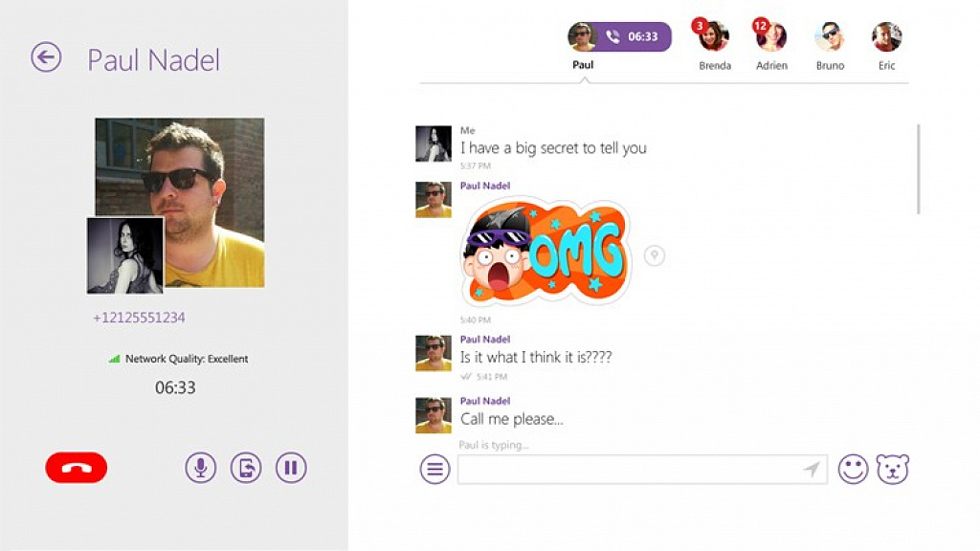The width and height of the screenshot is (980, 551).
Task: Click the chat scrollbar
Action: [918, 168]
